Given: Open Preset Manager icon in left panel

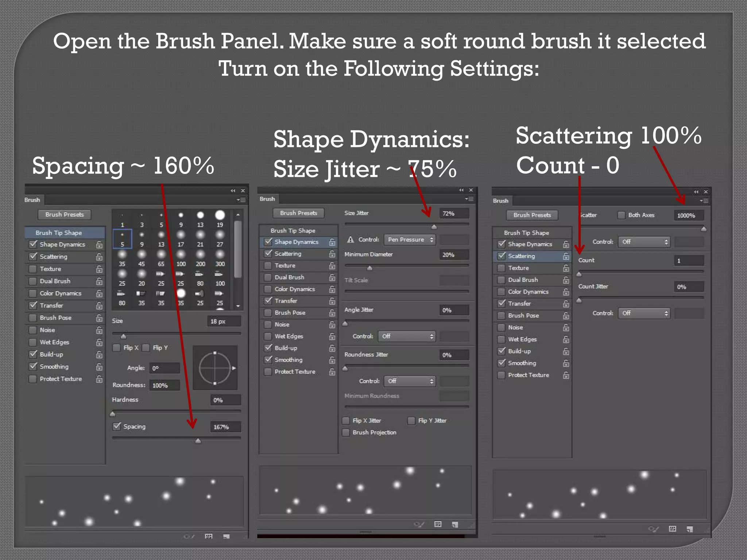Looking at the screenshot, I should click(x=209, y=536).
